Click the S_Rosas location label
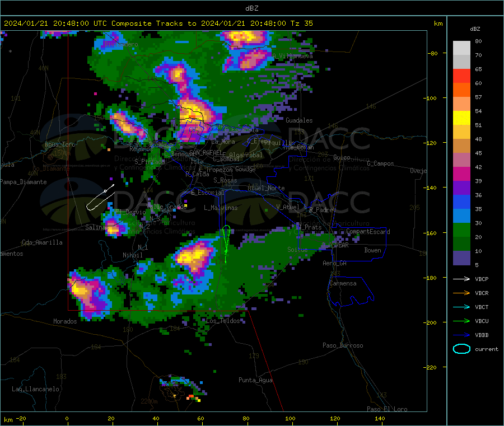 tap(225, 180)
